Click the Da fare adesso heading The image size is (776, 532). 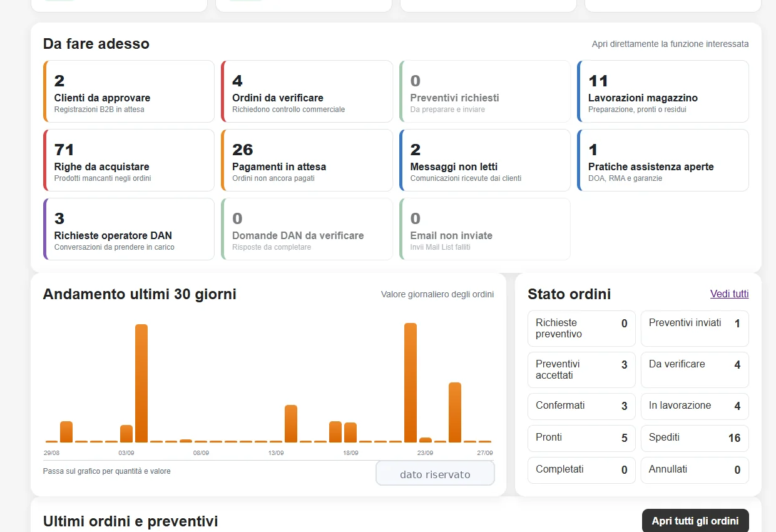tap(96, 44)
